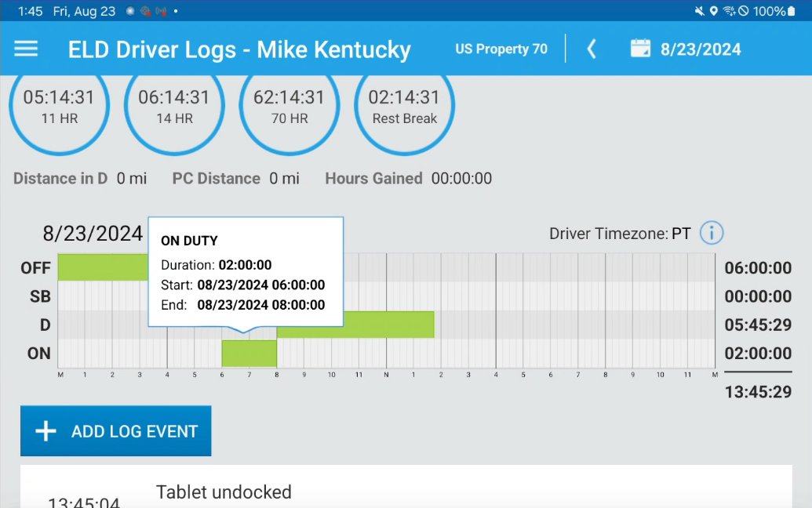Screen dimensions: 812x508
Task: Open the US Property 70 ruleset selector
Action: click(501, 49)
